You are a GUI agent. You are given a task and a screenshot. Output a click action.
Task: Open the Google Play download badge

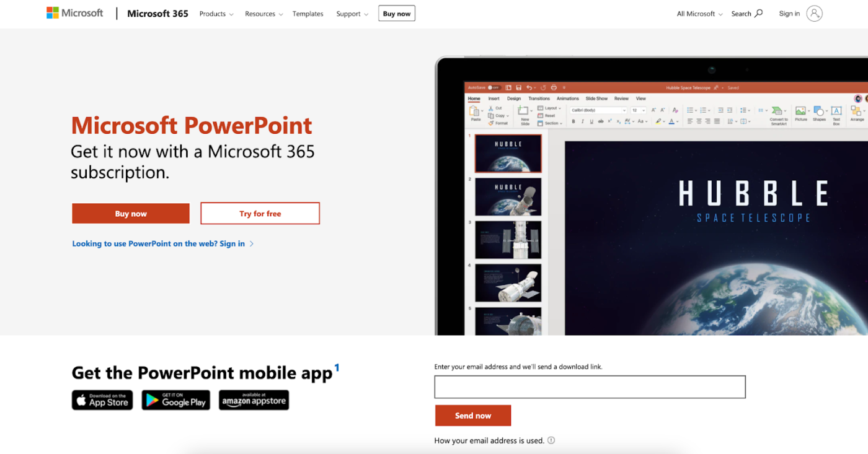176,400
